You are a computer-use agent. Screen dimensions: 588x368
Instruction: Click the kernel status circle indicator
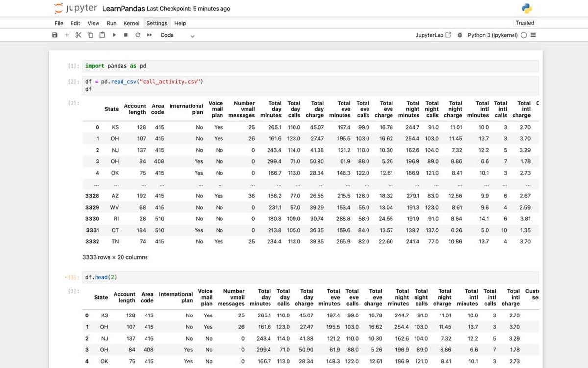pos(524,35)
